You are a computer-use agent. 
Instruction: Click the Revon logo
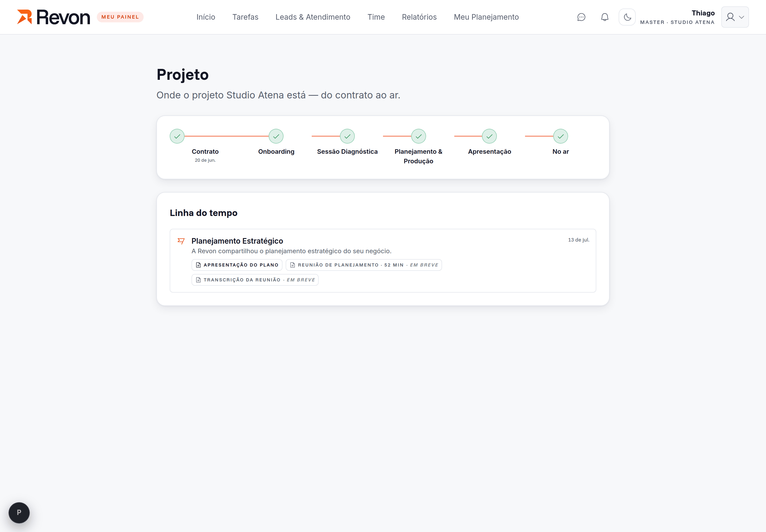click(54, 17)
